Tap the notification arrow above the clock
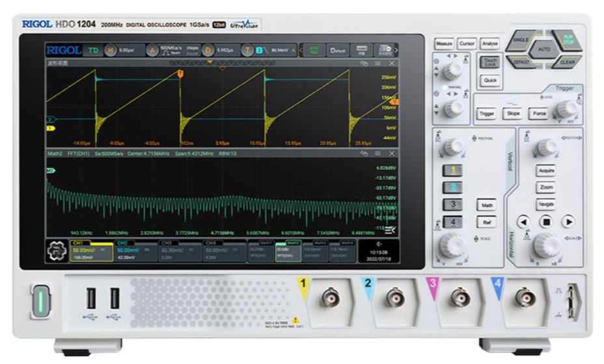This screenshot has height=364, width=604. coord(379,244)
